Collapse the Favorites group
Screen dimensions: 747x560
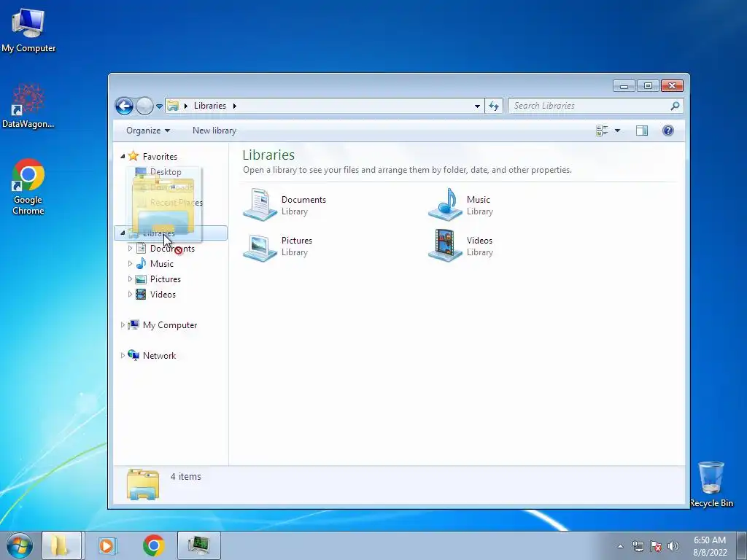click(x=123, y=156)
